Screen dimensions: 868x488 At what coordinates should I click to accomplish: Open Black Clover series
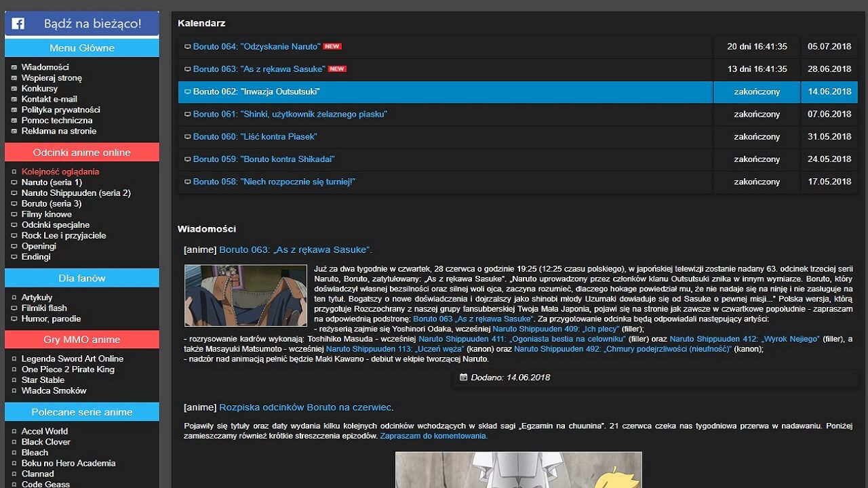pyautogui.click(x=45, y=442)
